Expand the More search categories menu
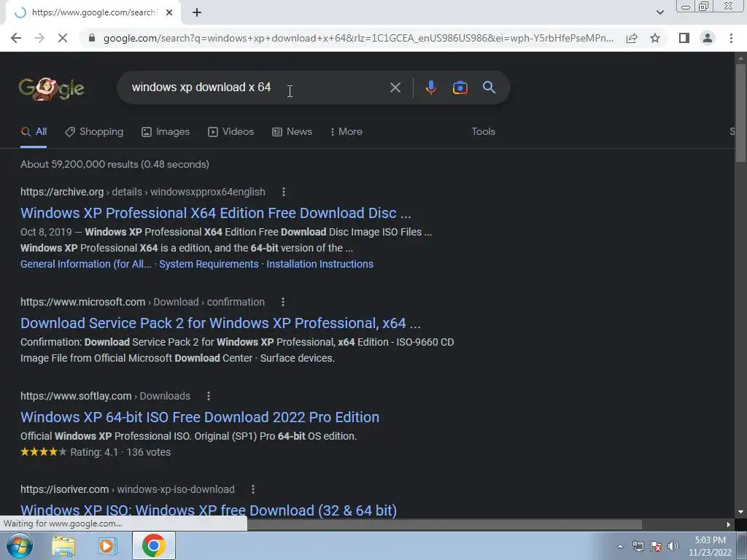Image resolution: width=747 pixels, height=560 pixels. click(346, 132)
